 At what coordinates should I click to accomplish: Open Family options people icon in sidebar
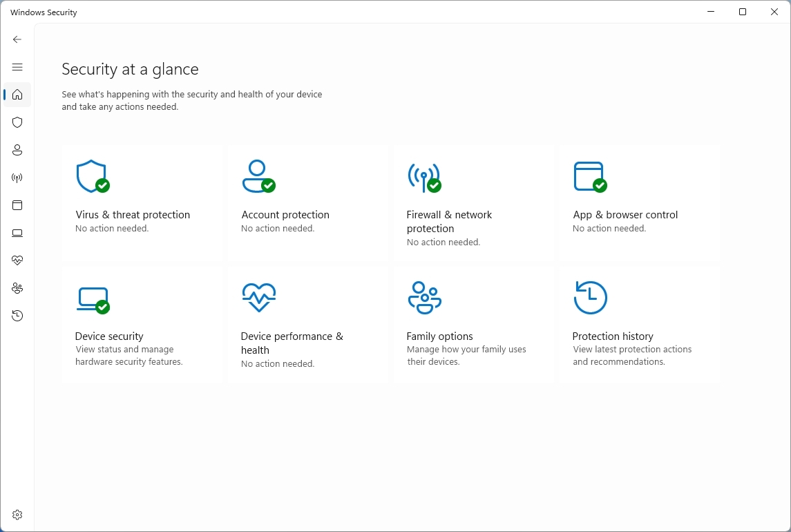(x=17, y=288)
